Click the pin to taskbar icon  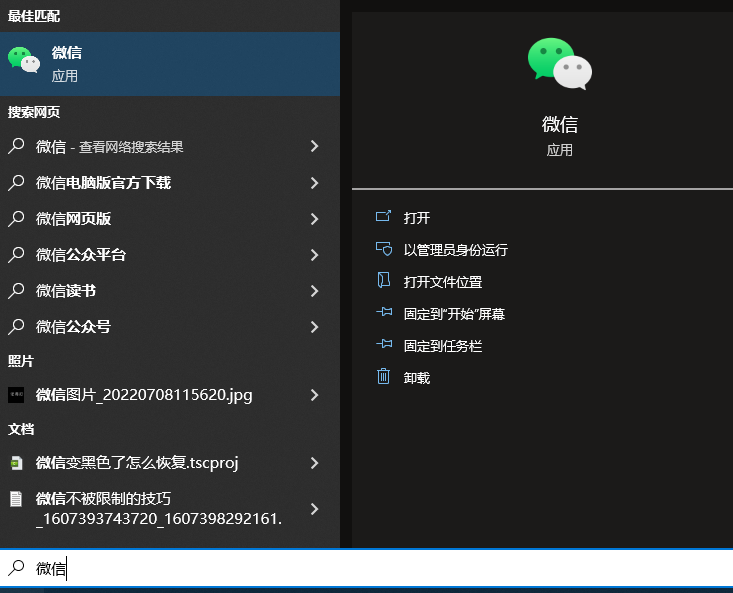(383, 345)
